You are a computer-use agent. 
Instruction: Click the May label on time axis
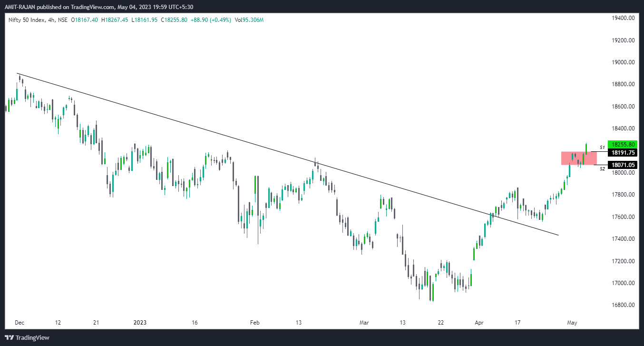572,323
